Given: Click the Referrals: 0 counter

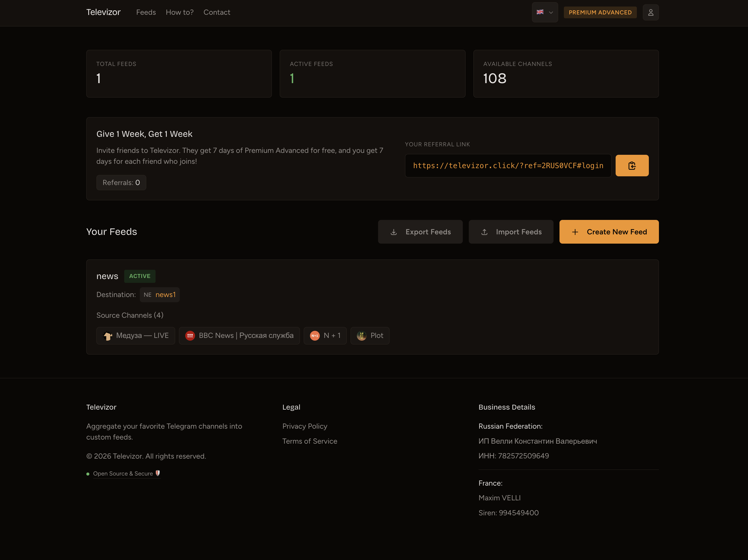Looking at the screenshot, I should click(121, 182).
